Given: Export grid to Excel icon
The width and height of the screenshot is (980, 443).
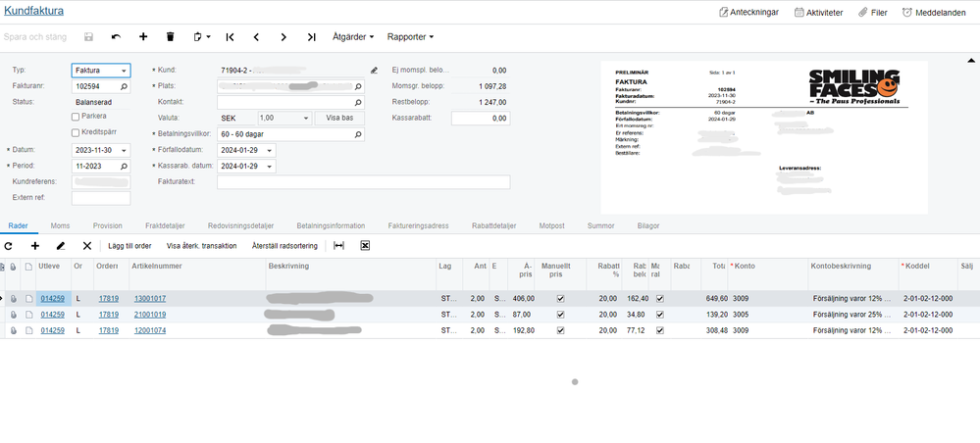Looking at the screenshot, I should coord(366,246).
